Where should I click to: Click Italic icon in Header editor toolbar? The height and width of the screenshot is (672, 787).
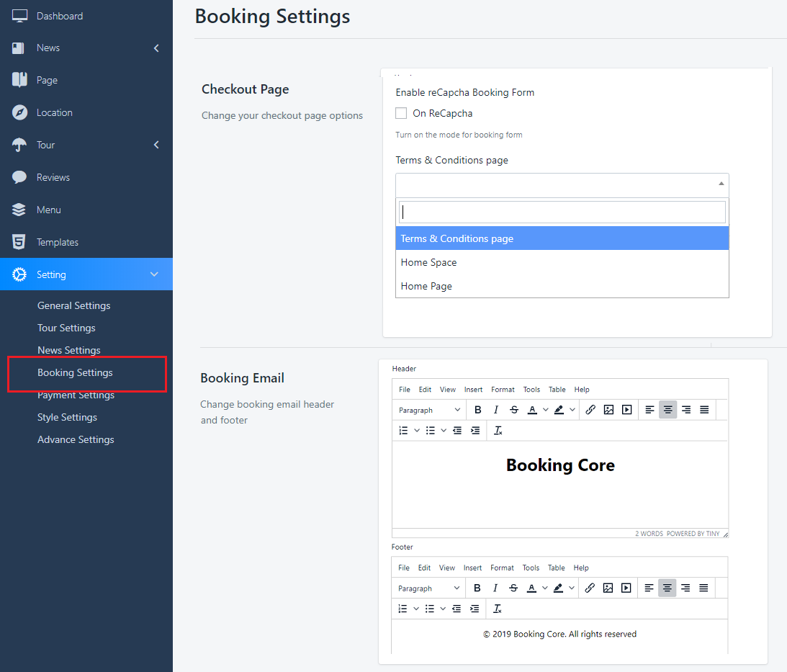tap(495, 410)
